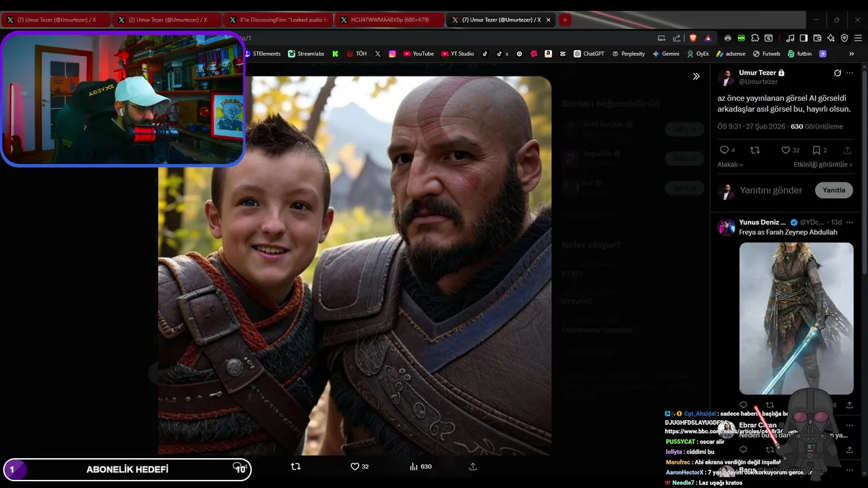Screen dimensions: 868x488
Task: Collapse the side panel with double-chevron icon
Action: (696, 77)
